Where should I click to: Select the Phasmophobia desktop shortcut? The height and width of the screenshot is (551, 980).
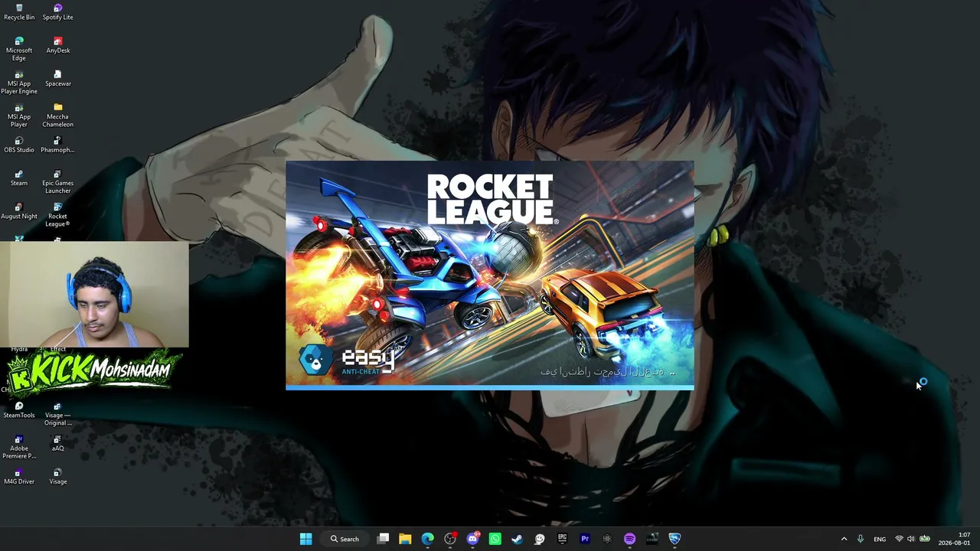tap(57, 145)
